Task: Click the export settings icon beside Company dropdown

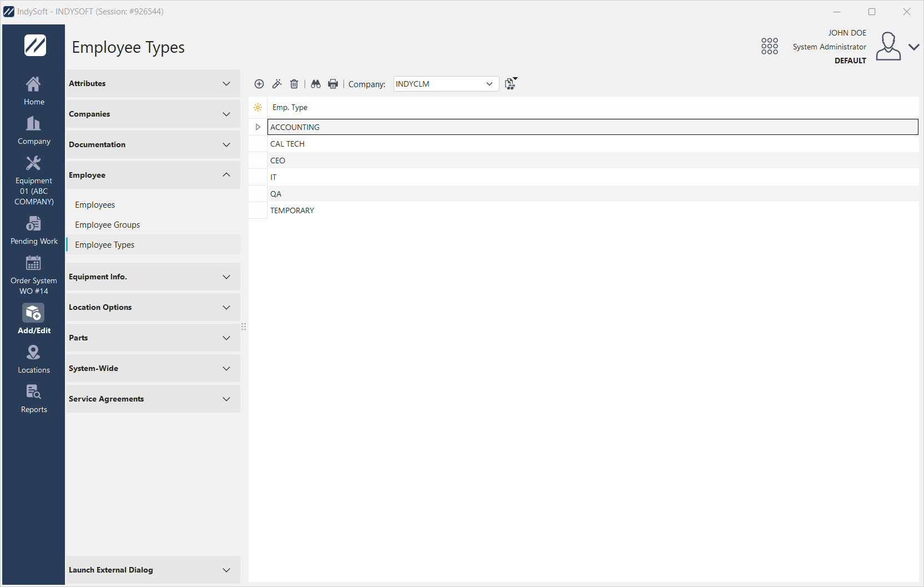Action: click(511, 83)
